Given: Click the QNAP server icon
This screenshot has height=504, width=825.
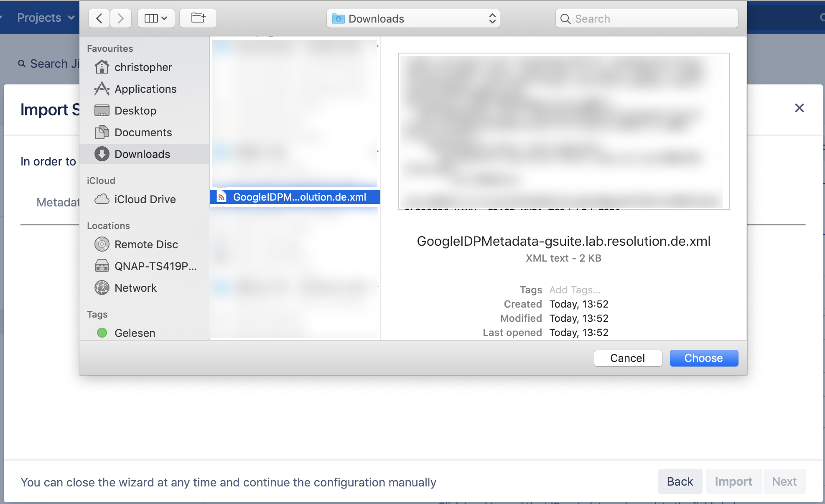Looking at the screenshot, I should tap(102, 266).
